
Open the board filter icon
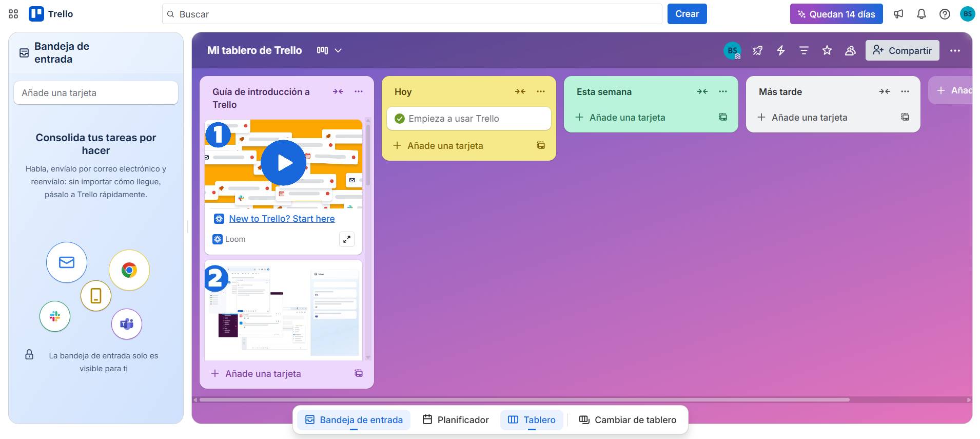pyautogui.click(x=804, y=50)
